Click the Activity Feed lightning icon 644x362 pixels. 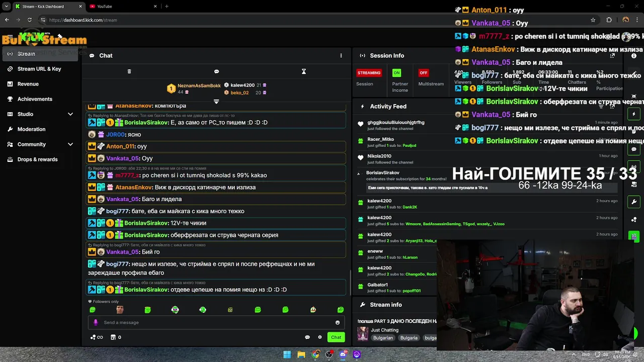point(362,107)
